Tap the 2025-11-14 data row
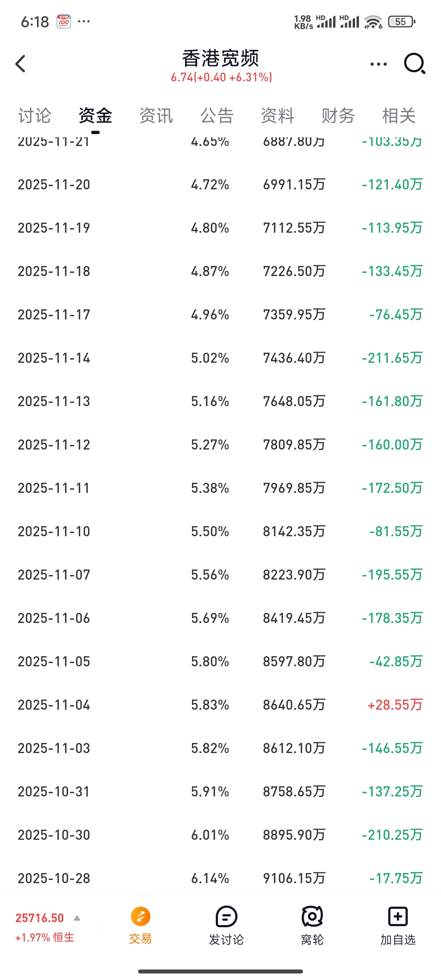Screen dimensions: 441x980 pos(220,358)
